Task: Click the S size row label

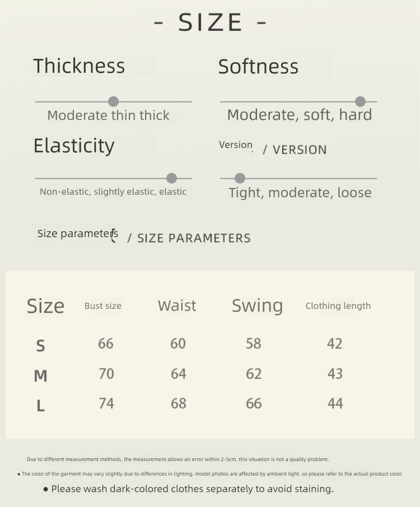Action: (x=40, y=346)
